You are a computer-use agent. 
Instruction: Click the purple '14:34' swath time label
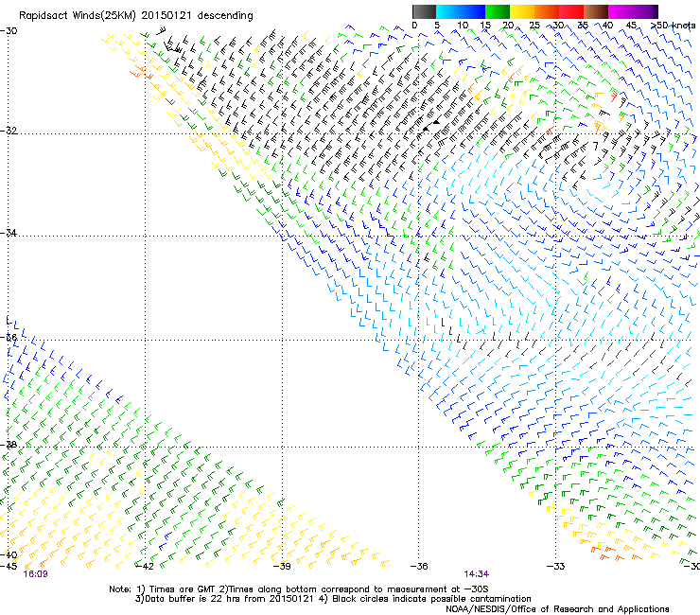point(477,574)
